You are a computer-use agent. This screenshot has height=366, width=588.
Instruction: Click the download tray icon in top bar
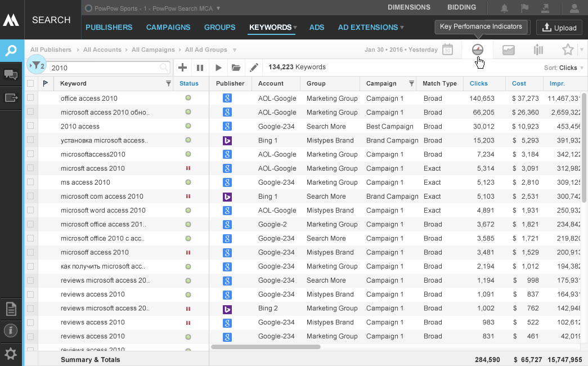tap(545, 8)
